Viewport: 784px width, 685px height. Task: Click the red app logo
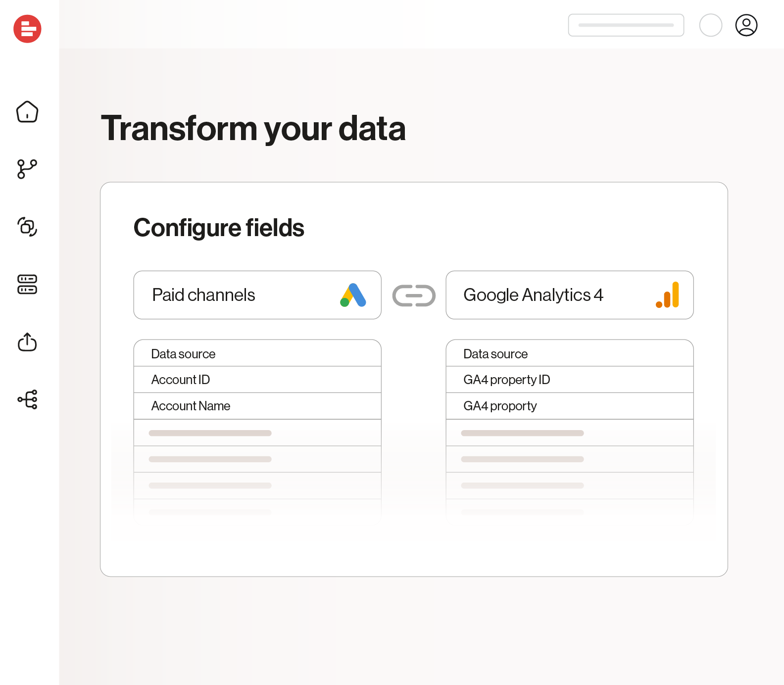pyautogui.click(x=27, y=29)
